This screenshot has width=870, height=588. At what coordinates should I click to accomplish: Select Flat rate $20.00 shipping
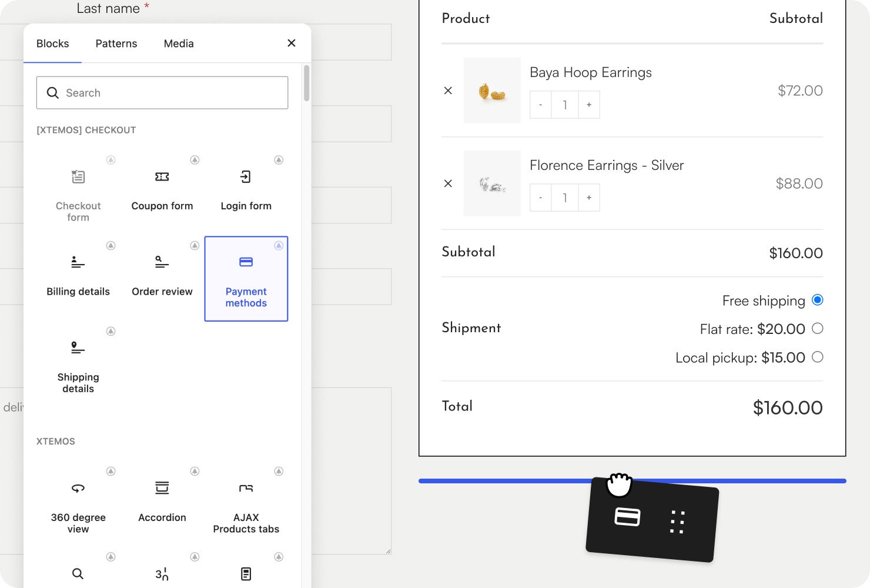point(818,328)
